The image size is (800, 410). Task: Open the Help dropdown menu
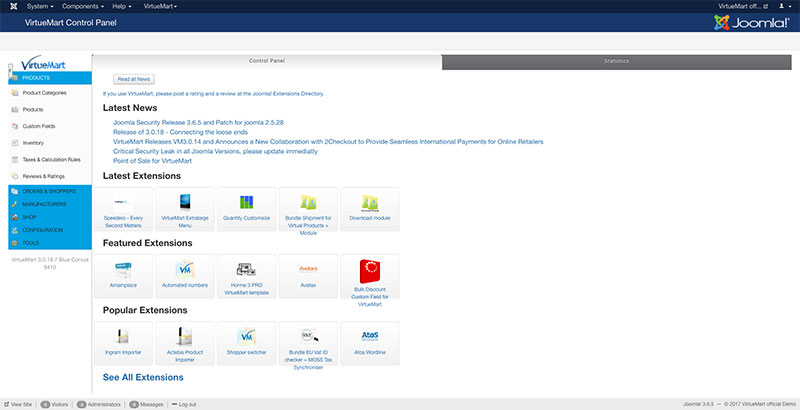121,6
